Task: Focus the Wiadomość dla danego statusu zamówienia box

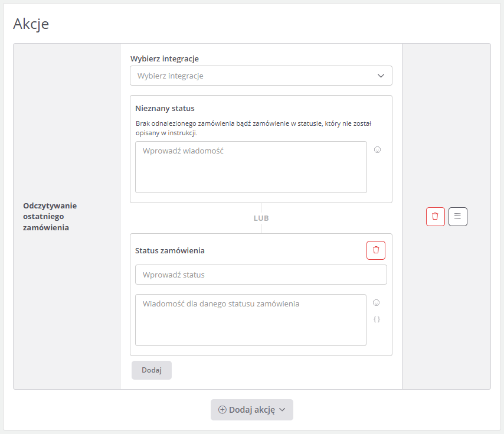Action: click(x=250, y=319)
